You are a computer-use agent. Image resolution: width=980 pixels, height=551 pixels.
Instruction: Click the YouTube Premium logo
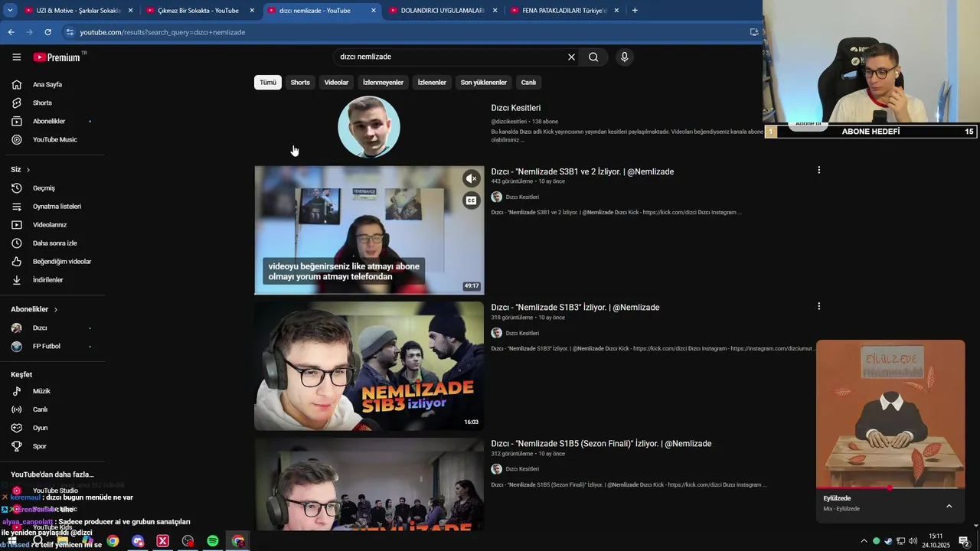pyautogui.click(x=57, y=57)
